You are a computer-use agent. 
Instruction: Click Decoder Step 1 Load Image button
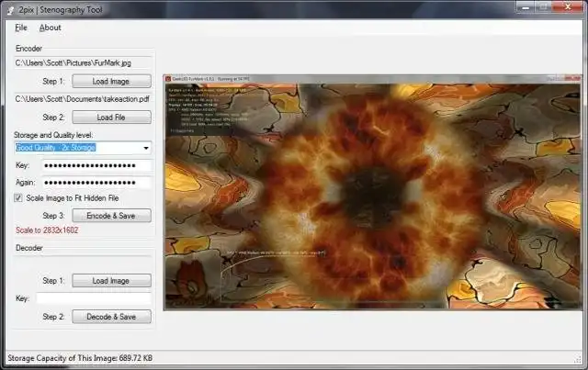pos(111,280)
